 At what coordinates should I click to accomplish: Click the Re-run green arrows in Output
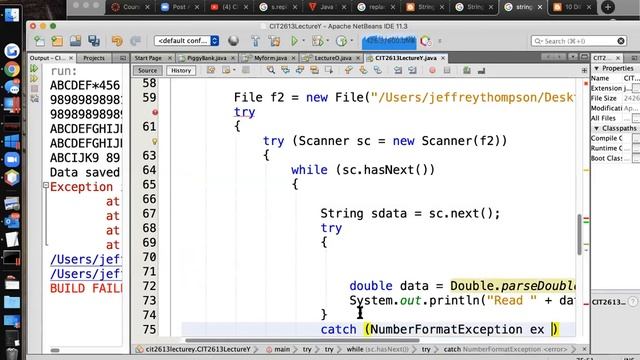pyautogui.click(x=34, y=69)
